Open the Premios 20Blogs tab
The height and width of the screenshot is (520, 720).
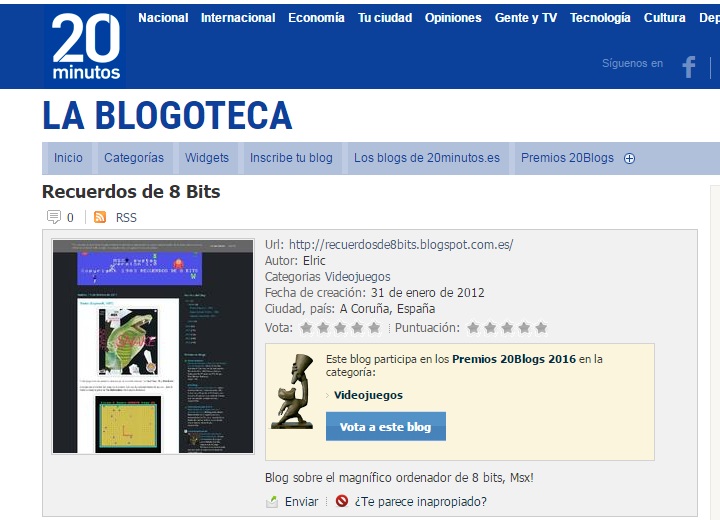567,158
